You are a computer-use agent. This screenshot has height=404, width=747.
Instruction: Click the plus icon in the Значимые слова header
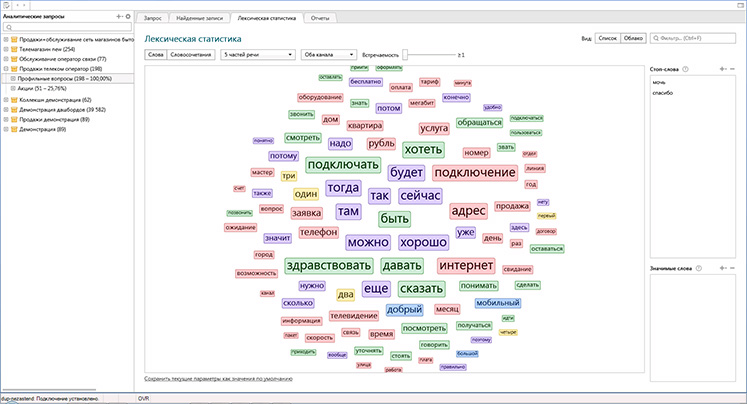tap(723, 268)
